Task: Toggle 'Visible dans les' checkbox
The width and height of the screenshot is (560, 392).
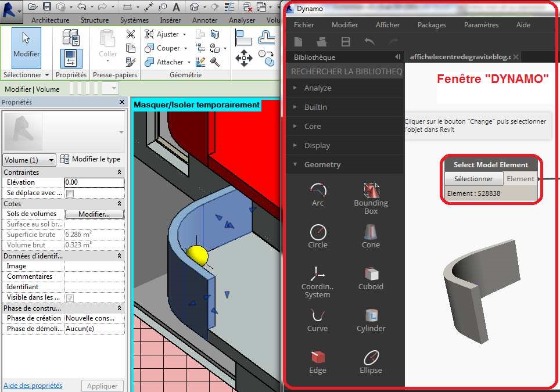Action: click(70, 298)
